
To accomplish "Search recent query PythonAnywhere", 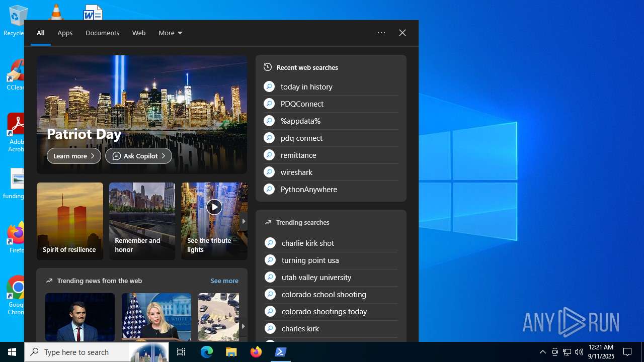I will click(331, 189).
